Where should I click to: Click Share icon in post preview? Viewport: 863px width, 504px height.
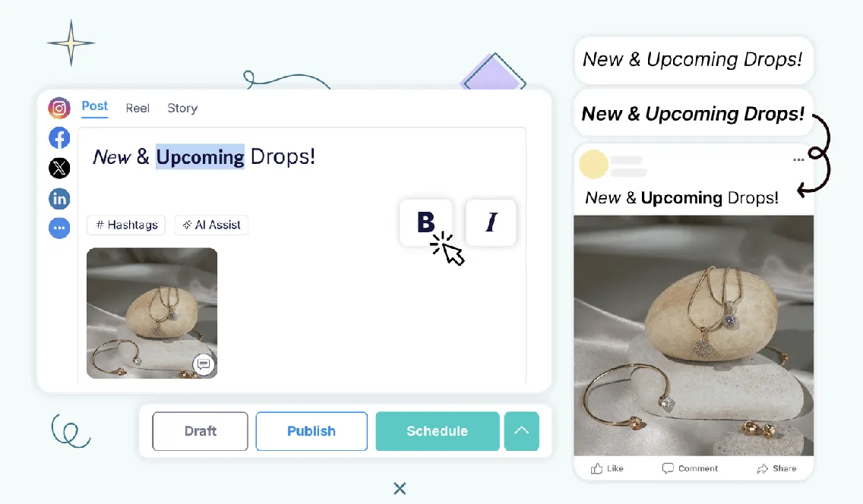[762, 468]
